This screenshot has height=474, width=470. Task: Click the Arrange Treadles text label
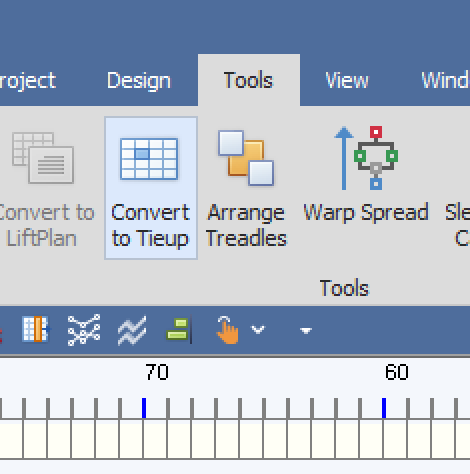tap(246, 226)
